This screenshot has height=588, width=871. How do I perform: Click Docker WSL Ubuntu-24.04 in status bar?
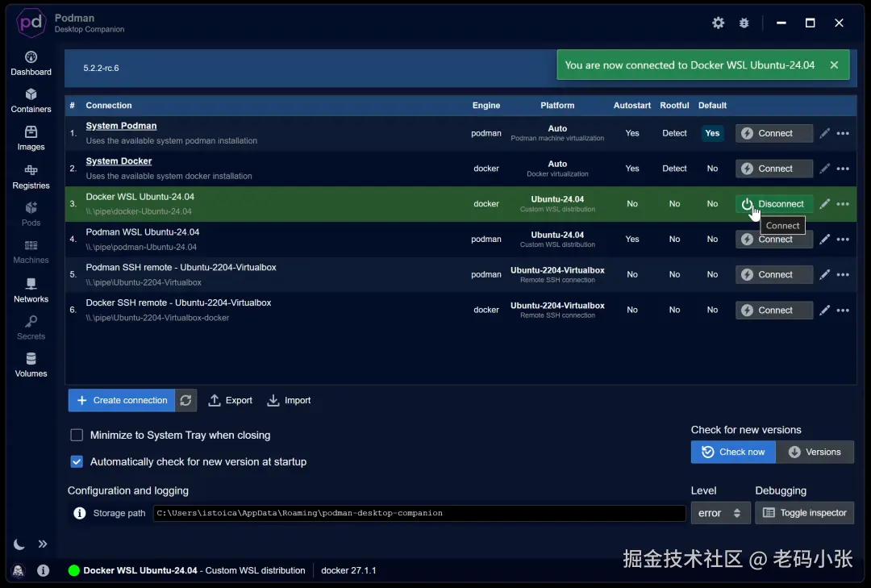[140, 570]
